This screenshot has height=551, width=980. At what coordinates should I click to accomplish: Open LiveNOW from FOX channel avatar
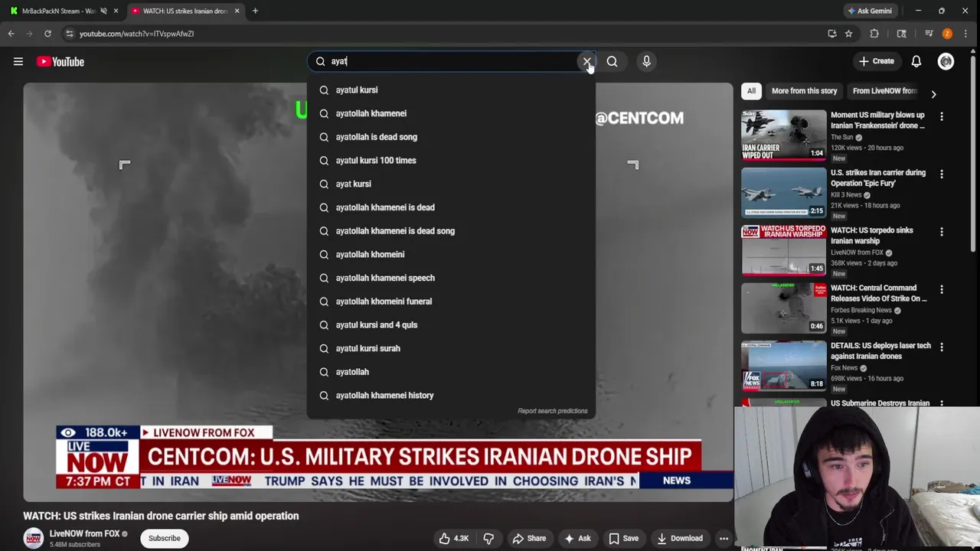point(33,538)
